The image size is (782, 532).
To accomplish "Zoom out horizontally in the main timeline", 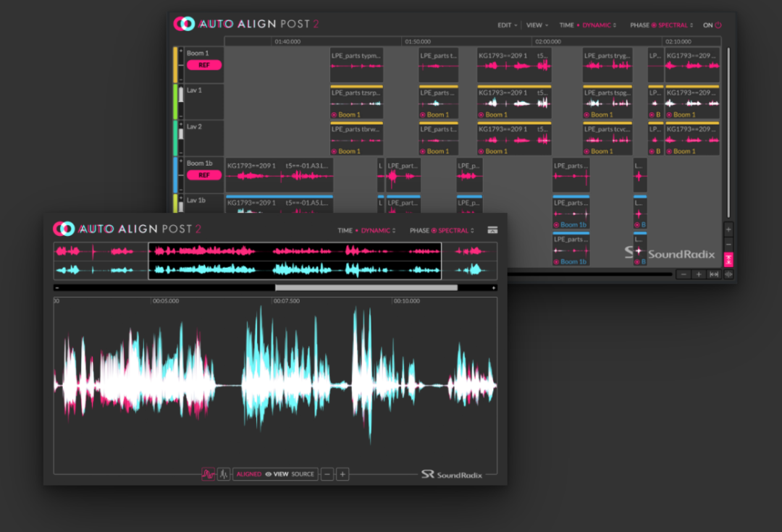I will pyautogui.click(x=683, y=274).
